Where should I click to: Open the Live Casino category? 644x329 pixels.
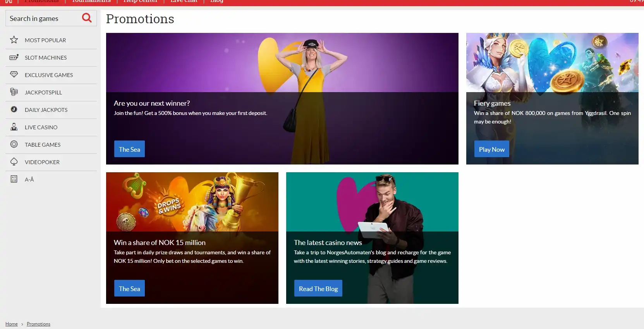41,127
